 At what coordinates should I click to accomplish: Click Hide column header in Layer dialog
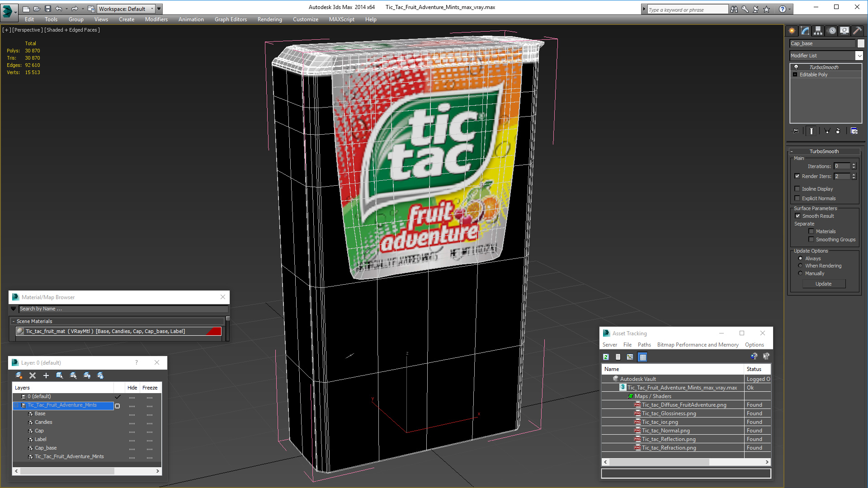point(132,388)
